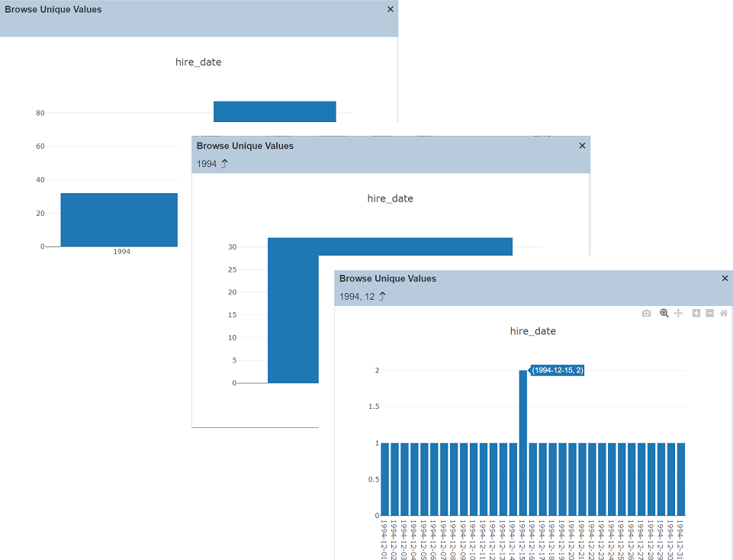Click the 80-height bar in first chart

click(275, 111)
